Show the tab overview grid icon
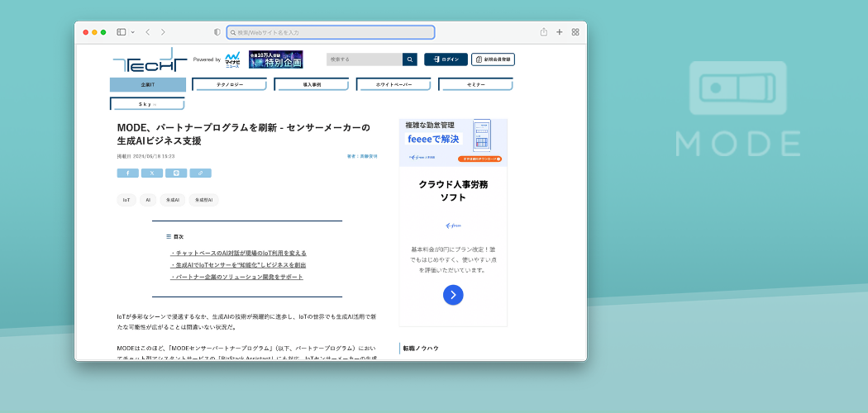Screen dimensions: 868x413 (x=575, y=32)
